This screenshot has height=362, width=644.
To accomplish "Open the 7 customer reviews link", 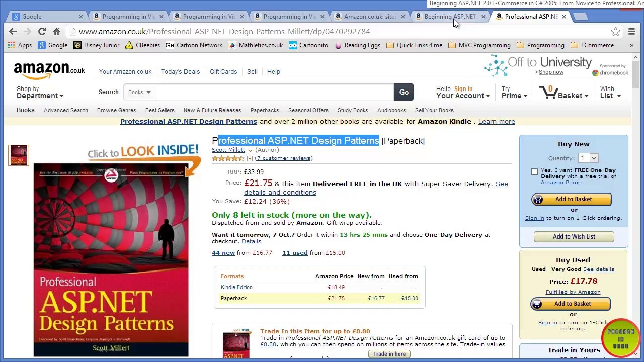I will click(284, 158).
